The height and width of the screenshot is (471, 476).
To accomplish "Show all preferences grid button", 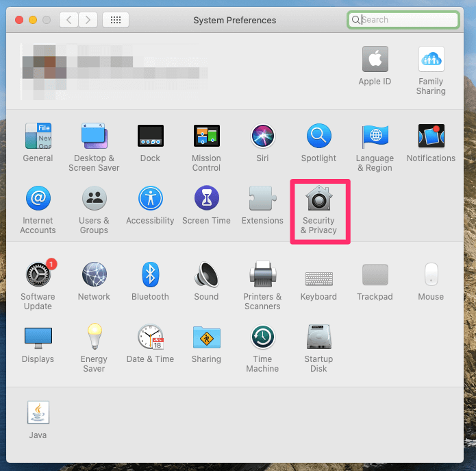I will click(116, 20).
